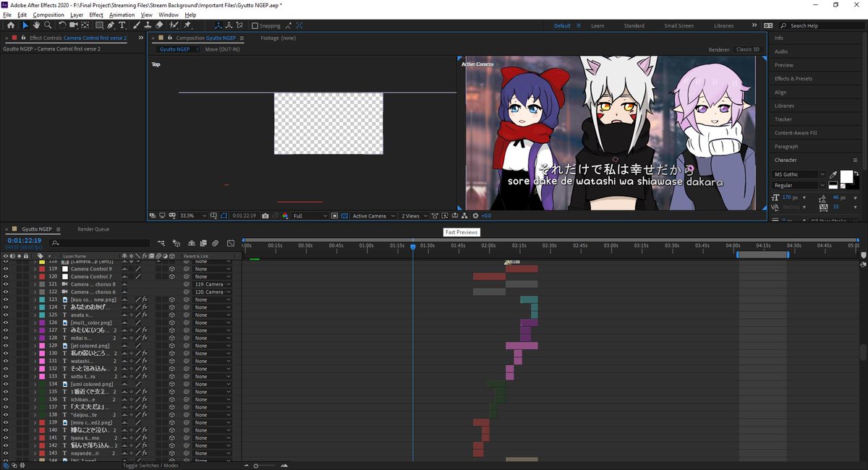Select the Unified Camera tool
This screenshot has width=868, height=470.
(x=73, y=25)
